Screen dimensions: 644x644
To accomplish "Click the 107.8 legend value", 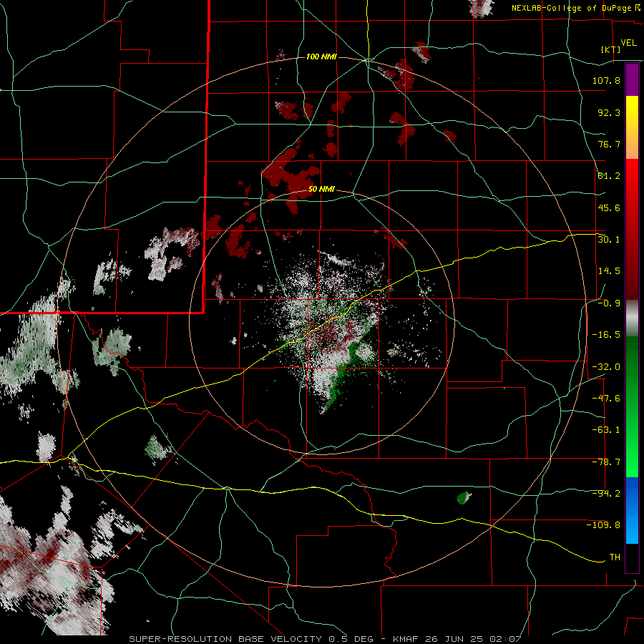I will [x=606, y=80].
